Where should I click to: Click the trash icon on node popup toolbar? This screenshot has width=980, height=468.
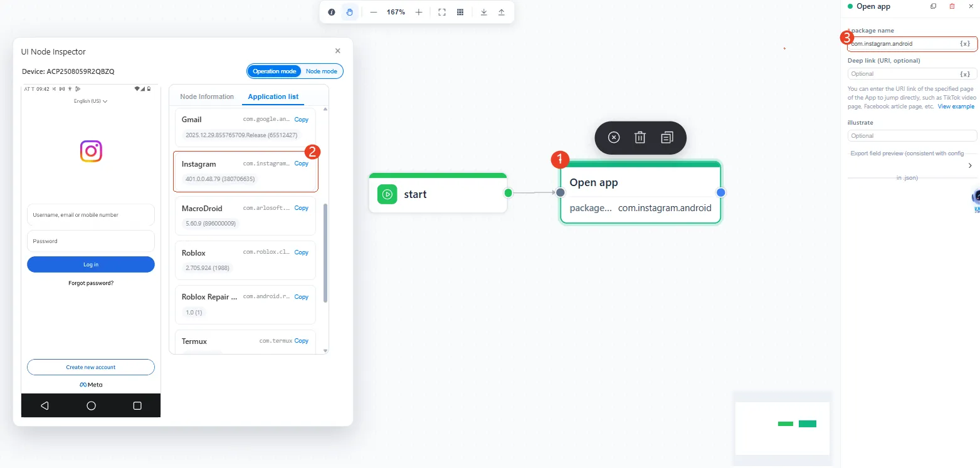click(x=640, y=138)
